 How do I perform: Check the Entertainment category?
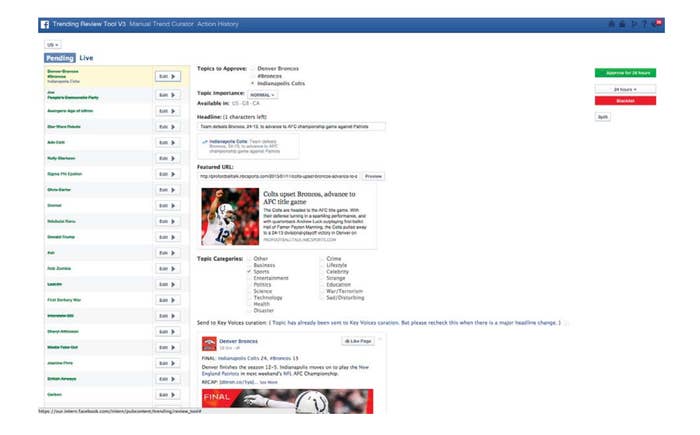click(x=249, y=278)
